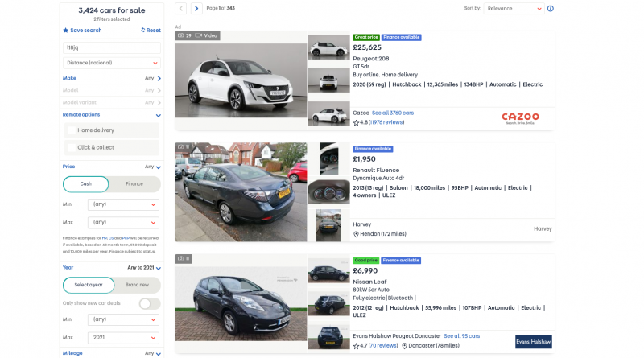Open the Price Min dropdown

click(x=124, y=204)
